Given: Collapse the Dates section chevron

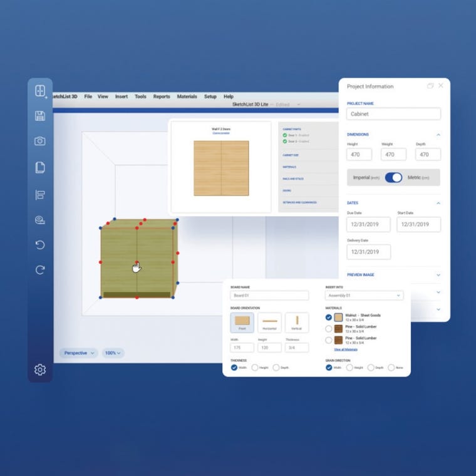Looking at the screenshot, I should click(x=438, y=203).
